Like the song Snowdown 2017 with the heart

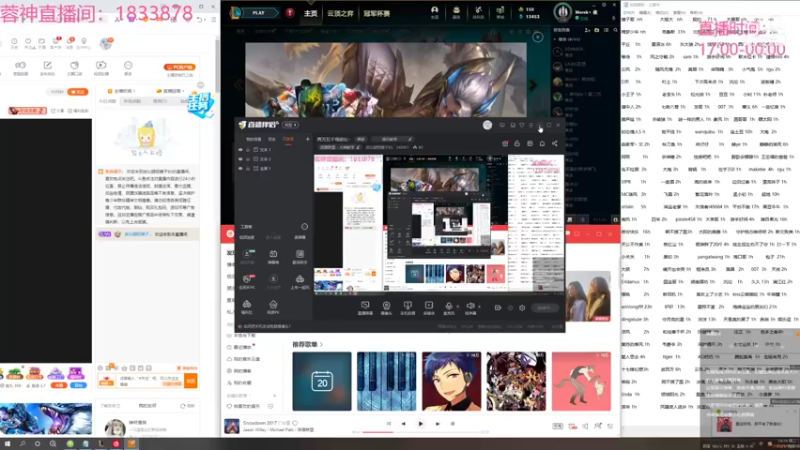click(x=295, y=423)
